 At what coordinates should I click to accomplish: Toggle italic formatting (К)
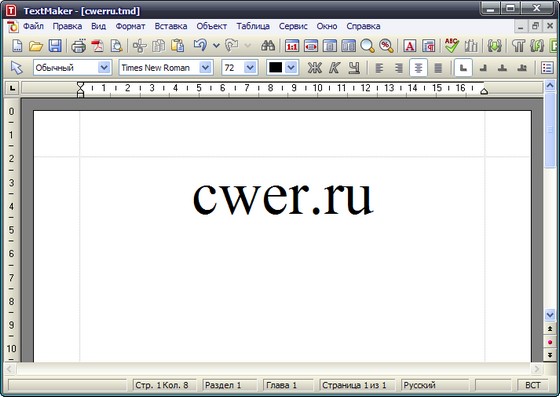(334, 67)
